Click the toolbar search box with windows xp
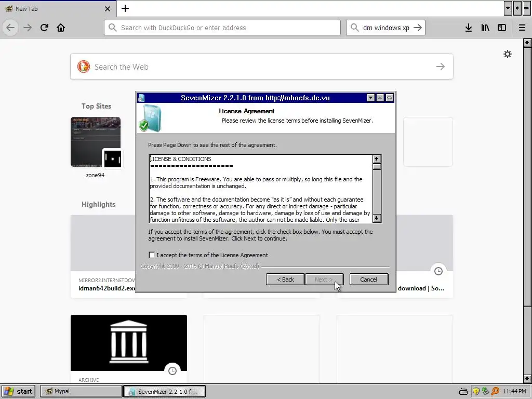 pos(385,28)
